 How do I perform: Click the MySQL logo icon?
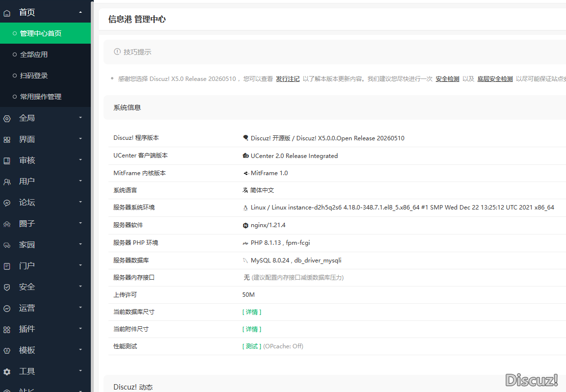245,261
